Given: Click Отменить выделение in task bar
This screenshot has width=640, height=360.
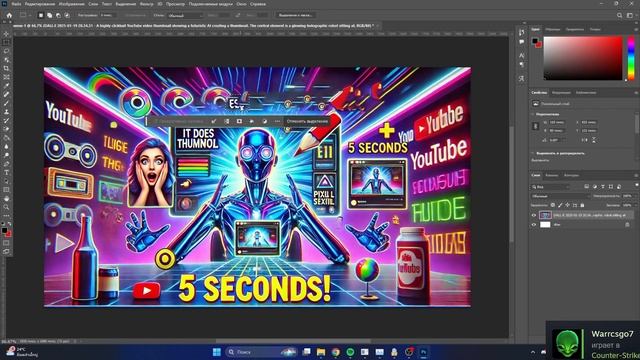Looking at the screenshot, I should coord(307,121).
